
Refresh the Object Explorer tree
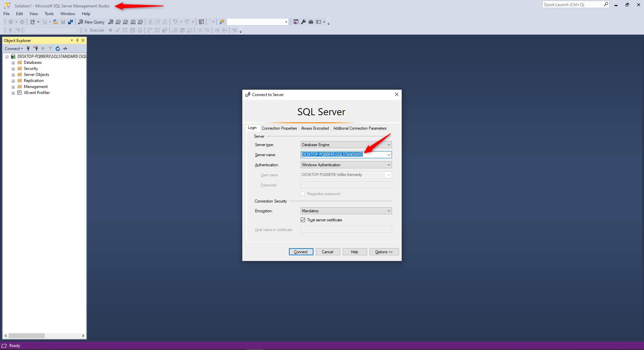point(58,49)
